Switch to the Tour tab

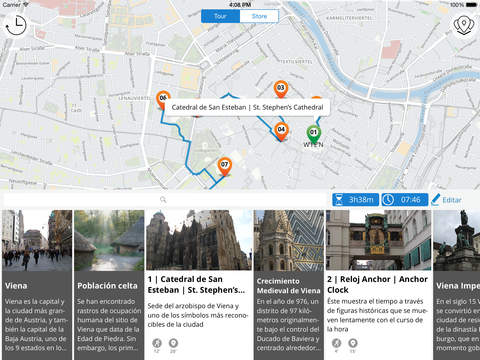click(x=220, y=16)
